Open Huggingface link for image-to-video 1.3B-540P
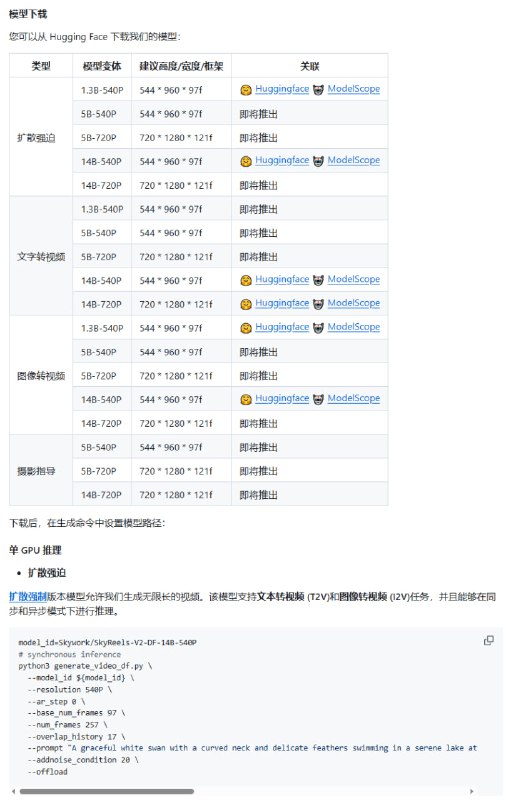The height and width of the screenshot is (800, 521). [x=282, y=327]
